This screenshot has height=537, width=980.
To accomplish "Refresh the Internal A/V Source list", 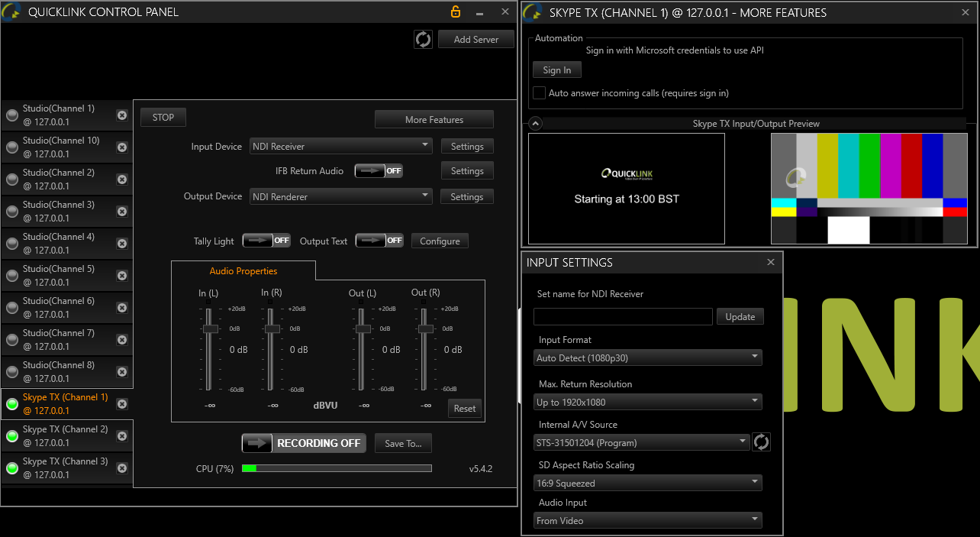I will pos(761,442).
